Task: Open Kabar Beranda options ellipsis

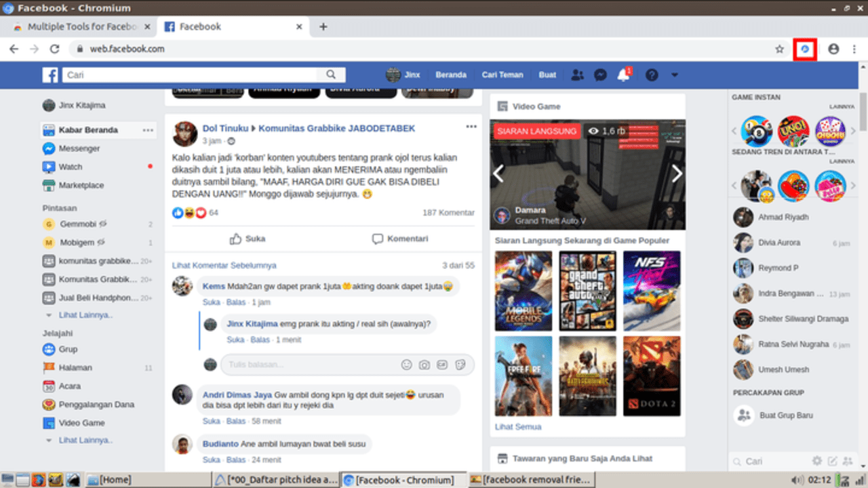Action: coord(148,130)
